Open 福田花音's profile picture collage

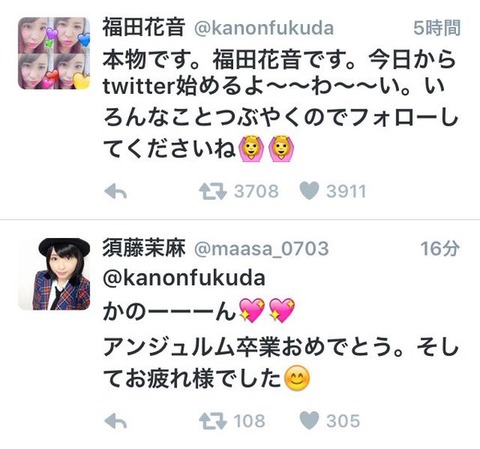54,53
